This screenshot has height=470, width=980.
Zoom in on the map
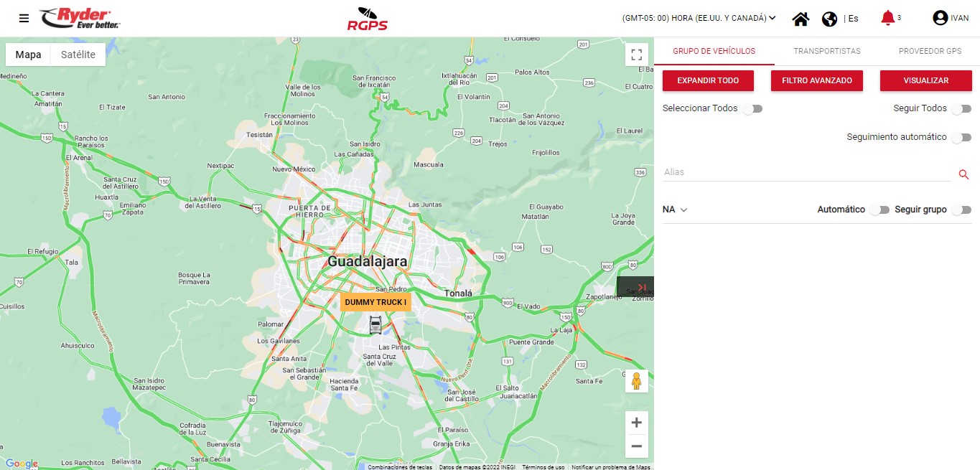click(x=636, y=423)
